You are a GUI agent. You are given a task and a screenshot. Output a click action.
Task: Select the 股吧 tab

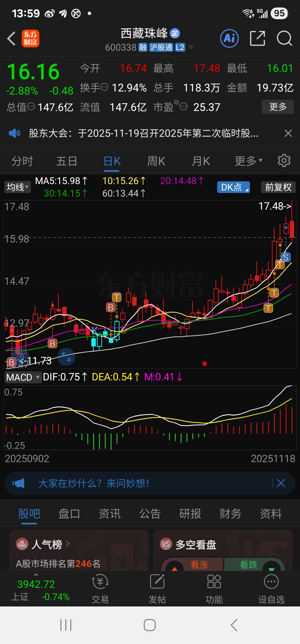[x=29, y=514]
